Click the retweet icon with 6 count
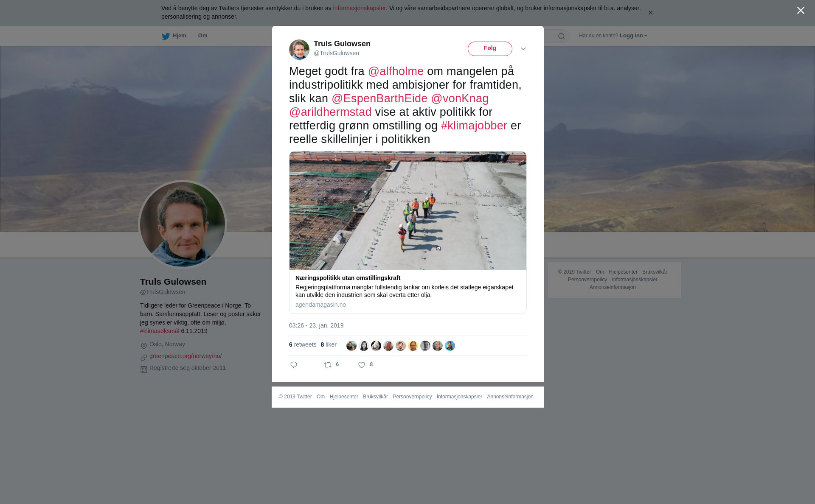 328,365
